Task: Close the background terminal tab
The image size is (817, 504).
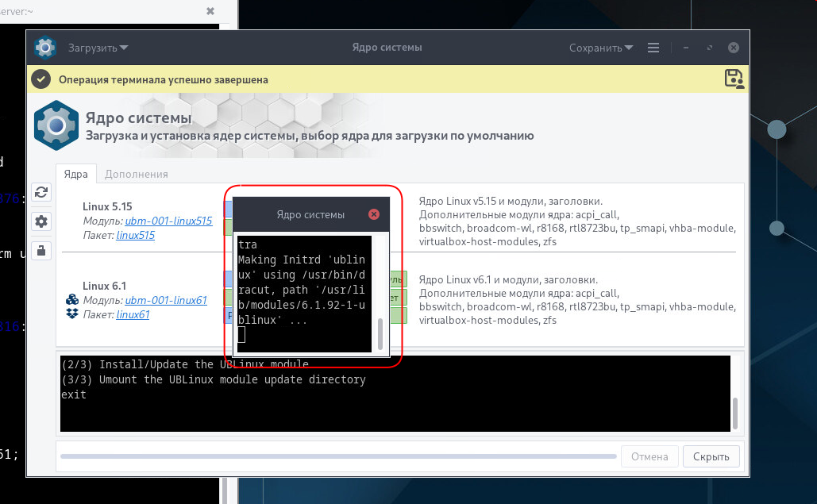Action: pos(210,11)
